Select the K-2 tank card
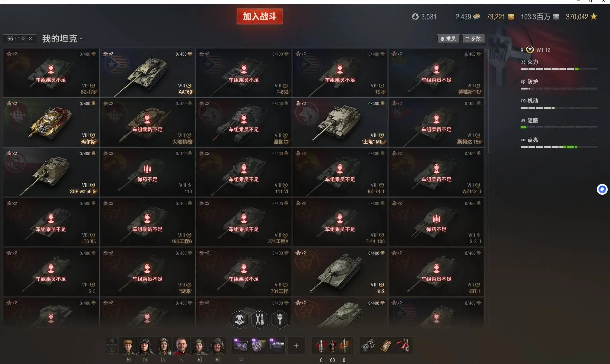The width and height of the screenshot is (610, 364). click(x=340, y=272)
